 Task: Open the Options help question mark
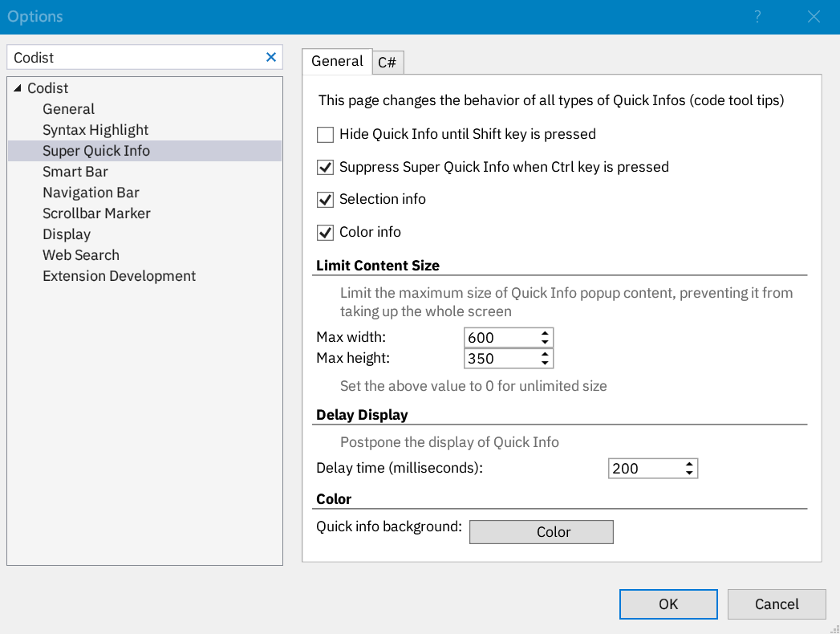pyautogui.click(x=757, y=17)
